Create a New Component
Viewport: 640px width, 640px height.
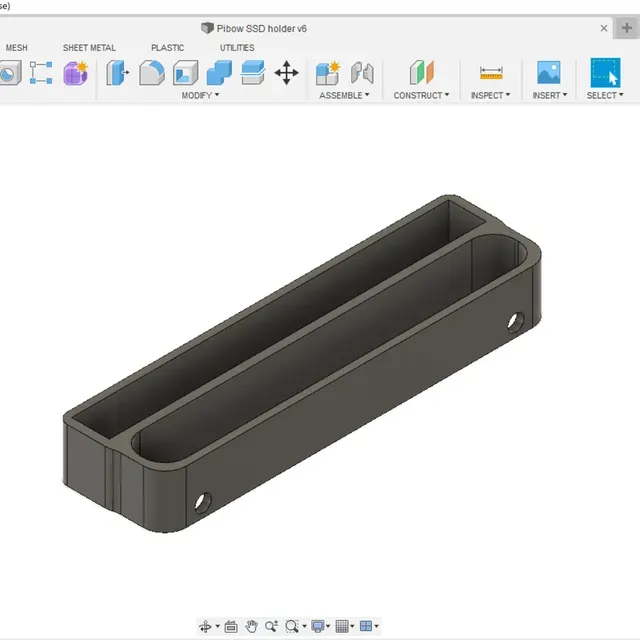click(328, 73)
